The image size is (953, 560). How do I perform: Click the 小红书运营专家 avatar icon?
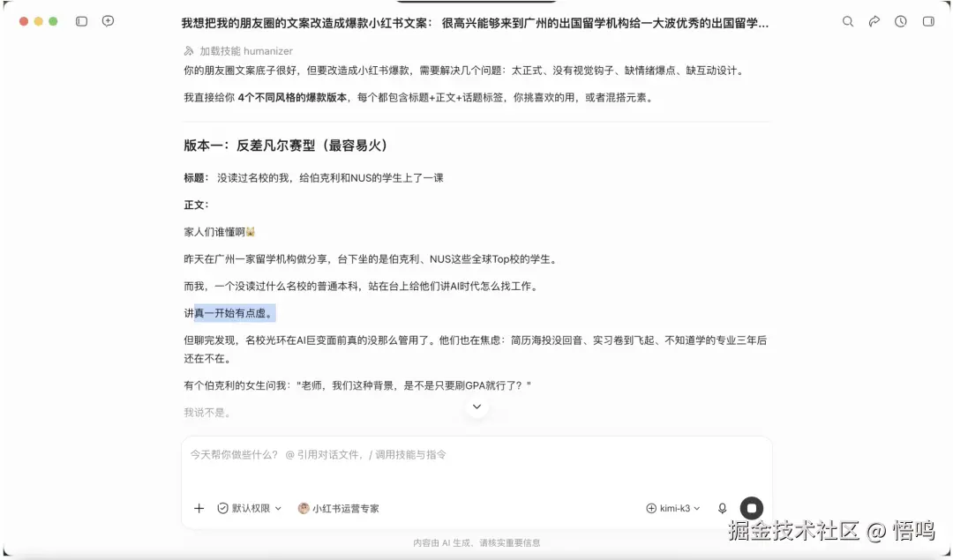tap(304, 508)
